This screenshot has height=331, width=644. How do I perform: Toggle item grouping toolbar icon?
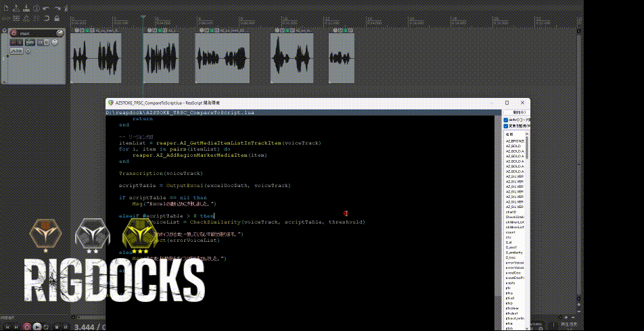[x=16, y=18]
